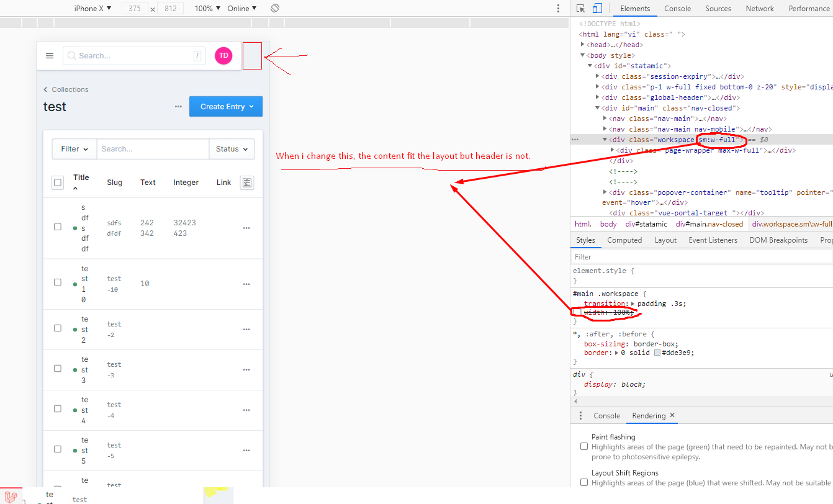The width and height of the screenshot is (833, 504).
Task: Open the iPhone X device dropdown
Action: pos(92,9)
